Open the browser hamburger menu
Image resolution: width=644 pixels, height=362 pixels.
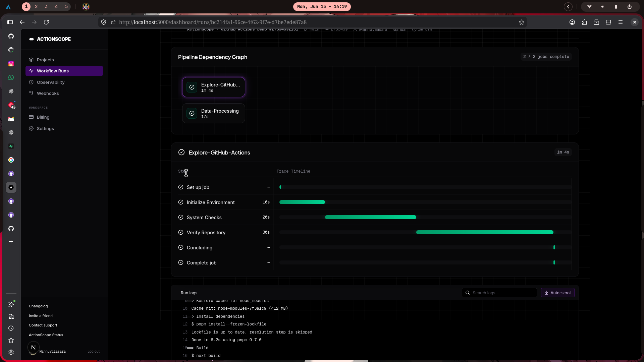pyautogui.click(x=621, y=22)
